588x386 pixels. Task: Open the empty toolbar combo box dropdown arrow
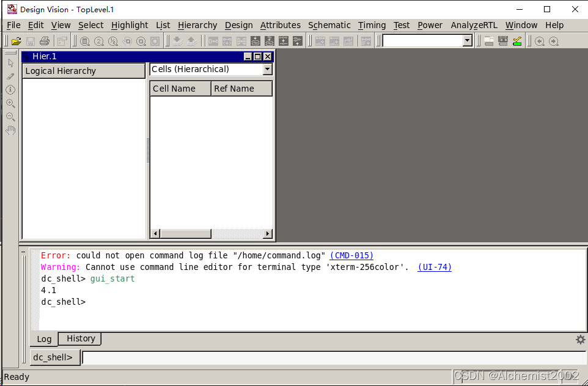467,40
